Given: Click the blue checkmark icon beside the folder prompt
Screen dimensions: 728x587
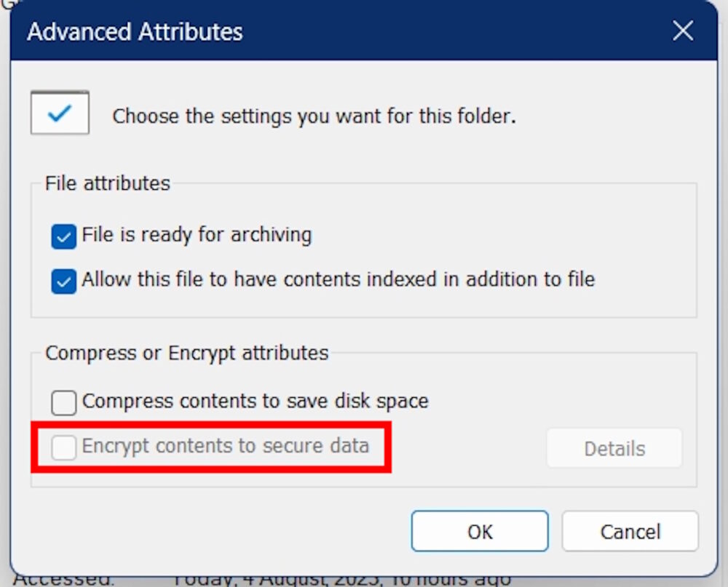Looking at the screenshot, I should pos(60,113).
